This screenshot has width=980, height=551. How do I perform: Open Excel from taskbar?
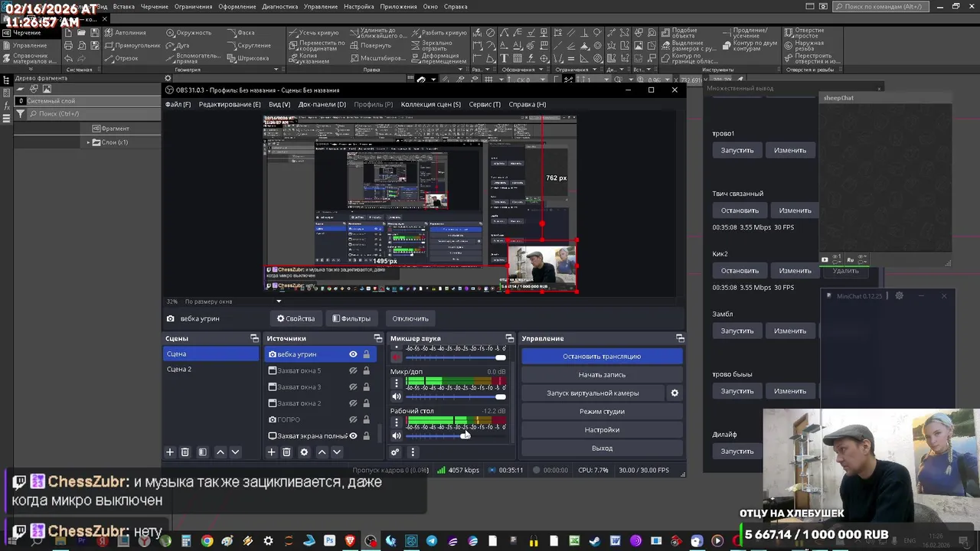click(x=574, y=541)
